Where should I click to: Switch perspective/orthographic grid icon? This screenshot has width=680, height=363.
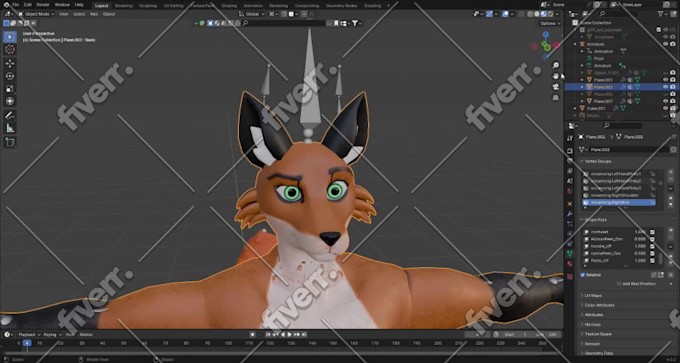[x=556, y=98]
